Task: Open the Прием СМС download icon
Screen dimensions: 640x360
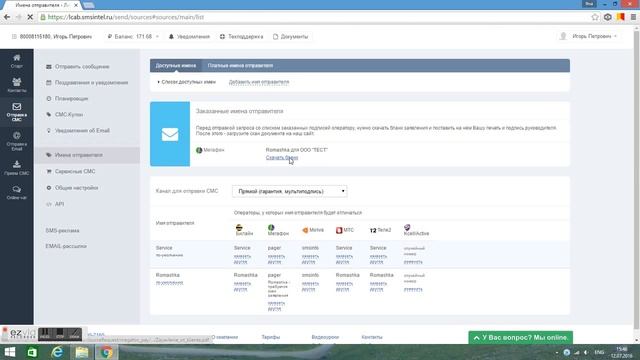Action: tap(17, 168)
